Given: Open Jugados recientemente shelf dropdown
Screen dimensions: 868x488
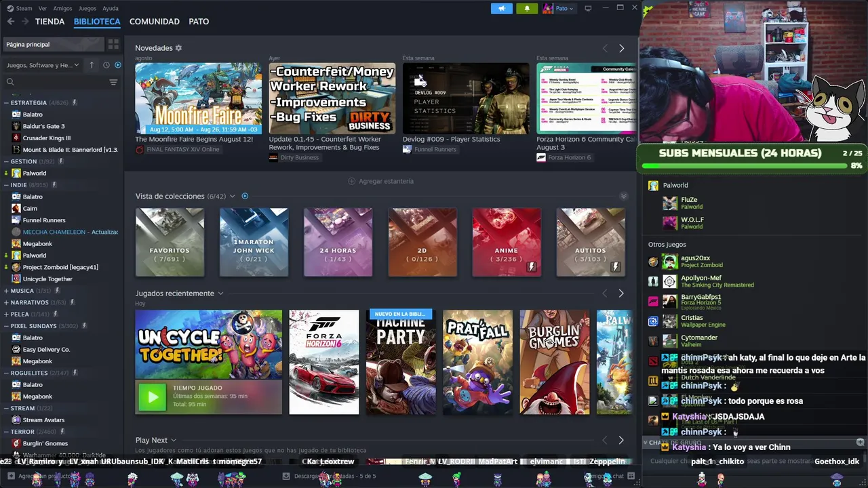Looking at the screenshot, I should click(220, 293).
